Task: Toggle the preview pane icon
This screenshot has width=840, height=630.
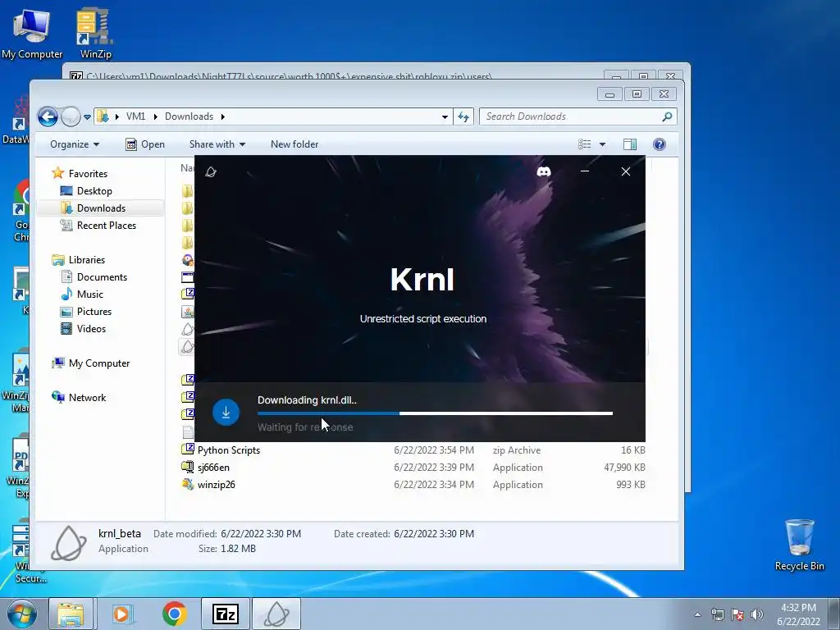Action: 630,144
